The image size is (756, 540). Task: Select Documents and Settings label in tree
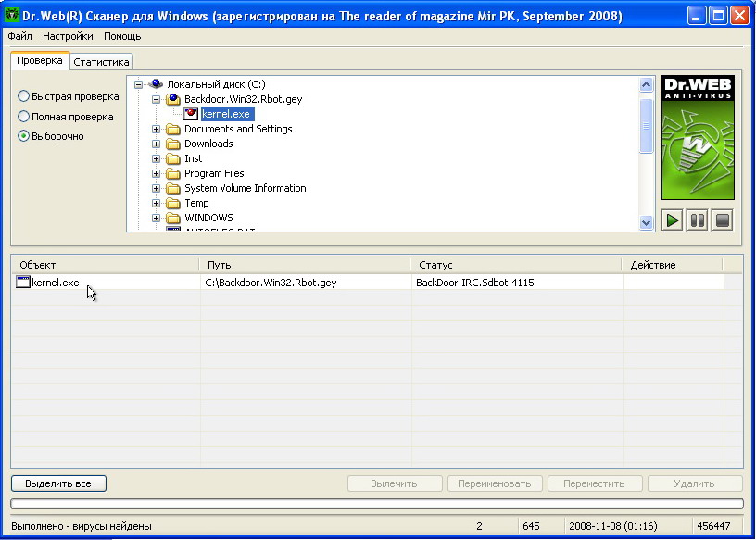[x=238, y=130]
